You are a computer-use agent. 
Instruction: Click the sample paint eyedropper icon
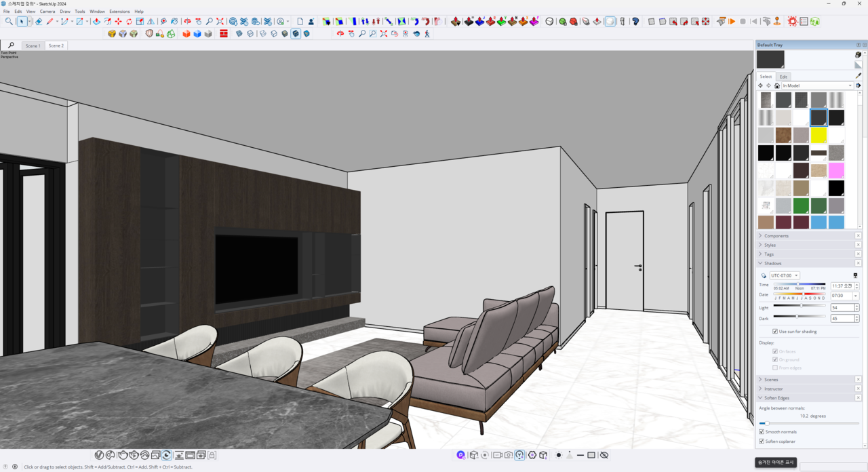(859, 76)
